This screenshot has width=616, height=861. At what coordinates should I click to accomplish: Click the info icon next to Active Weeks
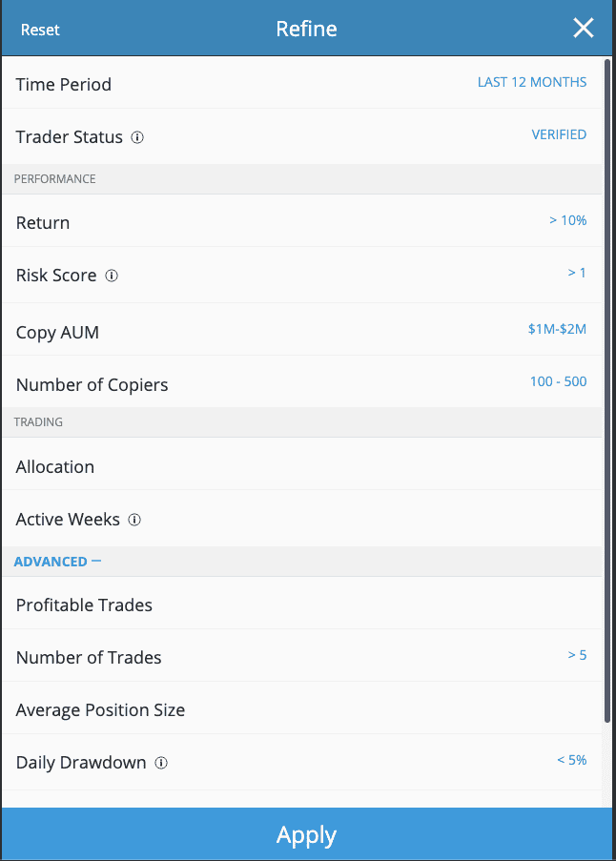click(x=134, y=520)
